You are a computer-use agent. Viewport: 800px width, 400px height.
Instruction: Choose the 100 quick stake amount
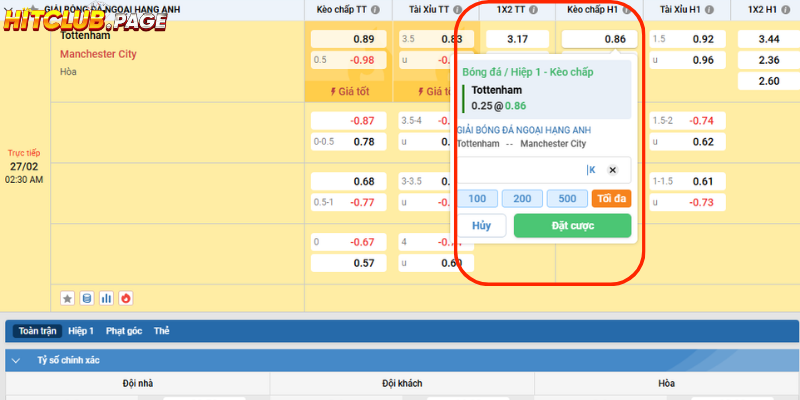[477, 198]
